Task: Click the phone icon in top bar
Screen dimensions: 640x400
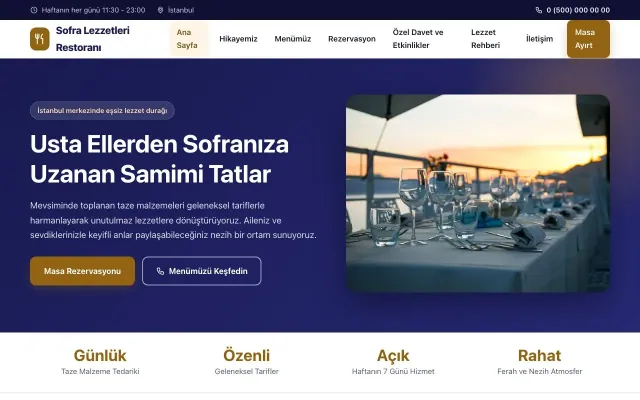Action: click(x=539, y=10)
